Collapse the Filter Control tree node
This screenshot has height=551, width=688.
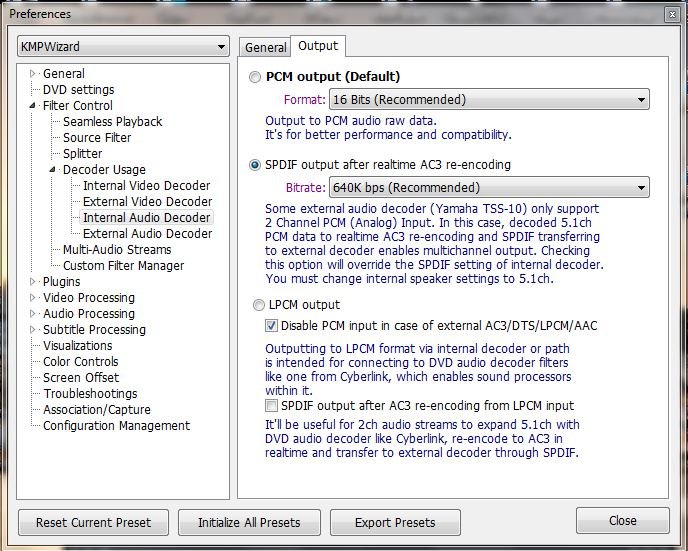[33, 106]
